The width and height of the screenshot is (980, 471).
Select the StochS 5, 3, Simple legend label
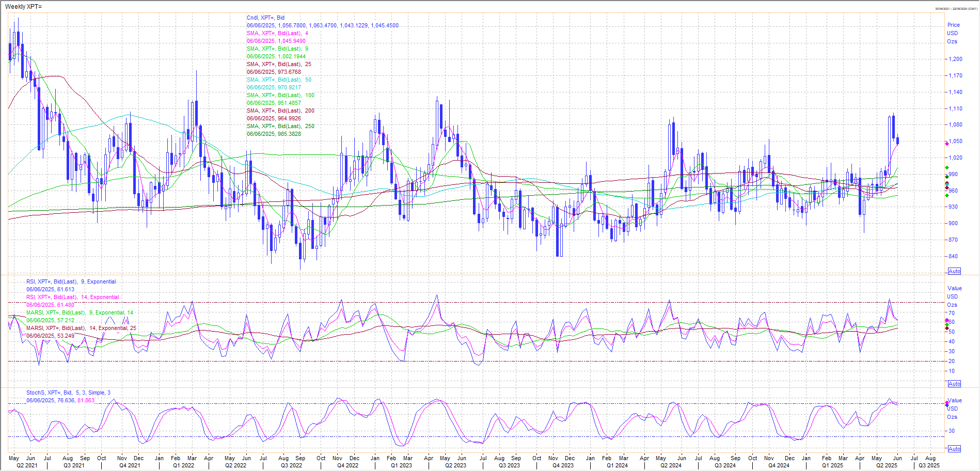(x=68, y=392)
